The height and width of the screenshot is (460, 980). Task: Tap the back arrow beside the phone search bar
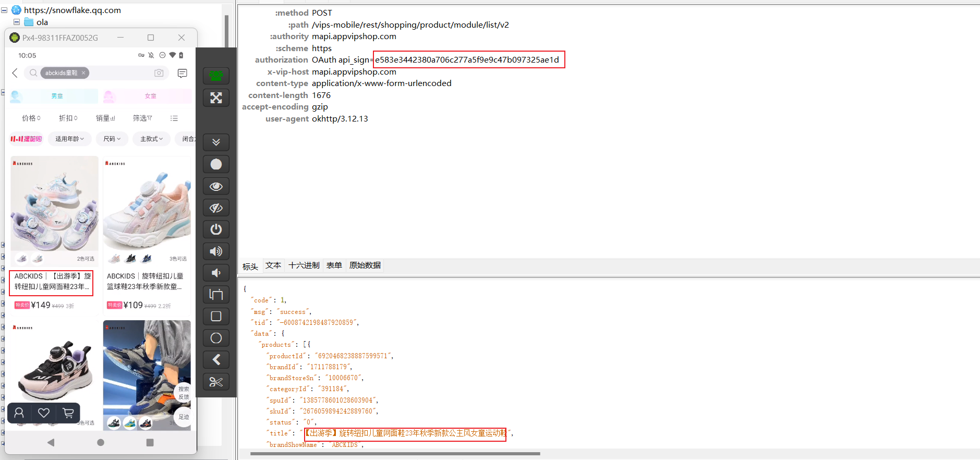(x=15, y=73)
